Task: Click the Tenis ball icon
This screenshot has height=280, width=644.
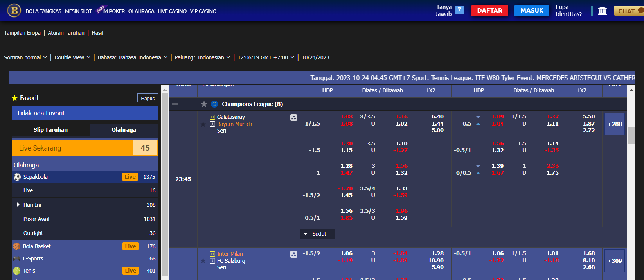Action: (17, 271)
